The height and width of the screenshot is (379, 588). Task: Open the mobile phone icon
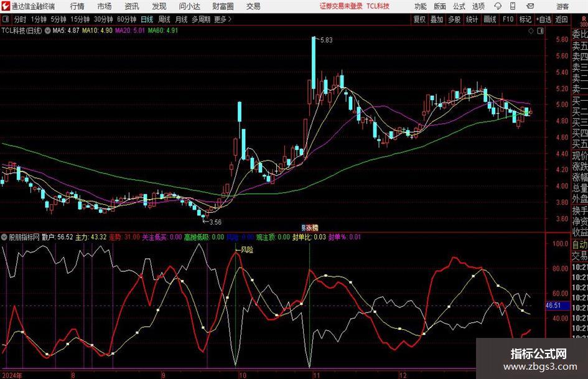(x=513, y=6)
